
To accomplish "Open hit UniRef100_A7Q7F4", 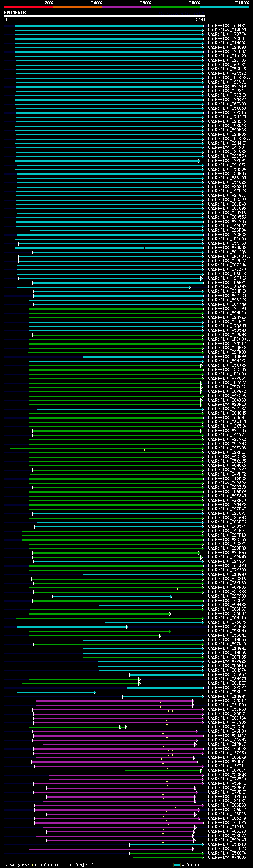I will (227, 34).
